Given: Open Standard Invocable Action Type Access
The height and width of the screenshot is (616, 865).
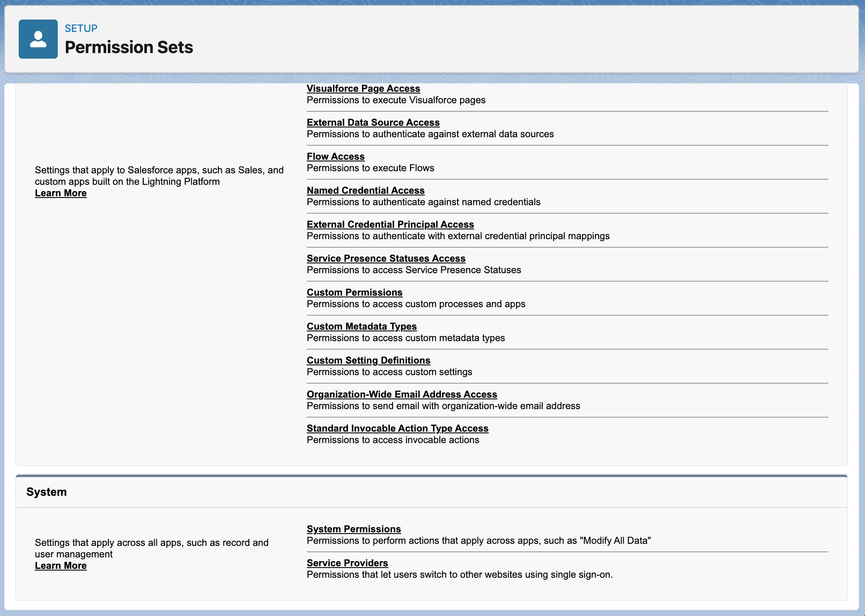Looking at the screenshot, I should click(x=397, y=428).
